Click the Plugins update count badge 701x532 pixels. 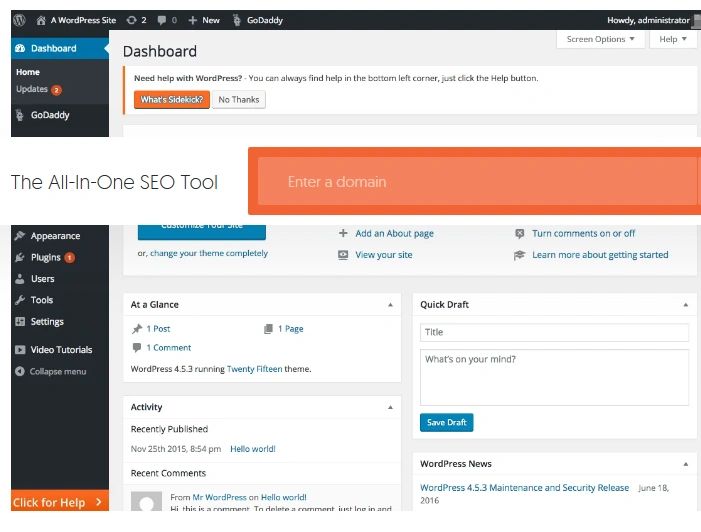69,258
